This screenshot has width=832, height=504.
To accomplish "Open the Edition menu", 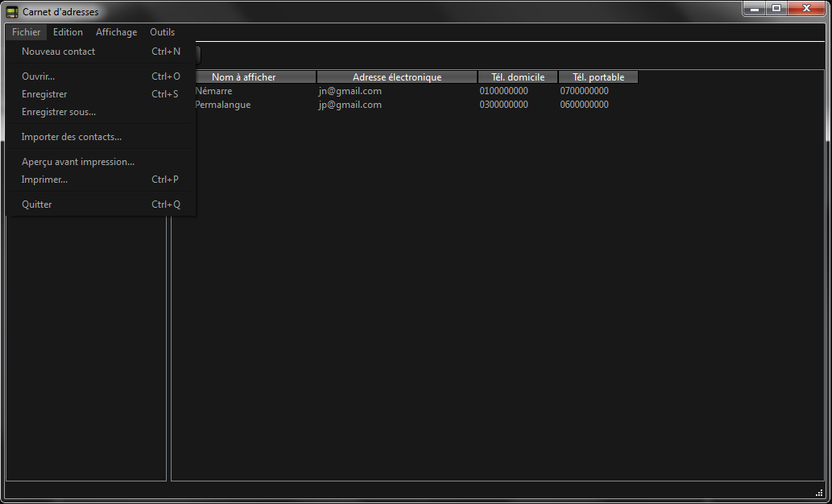I will (x=68, y=32).
